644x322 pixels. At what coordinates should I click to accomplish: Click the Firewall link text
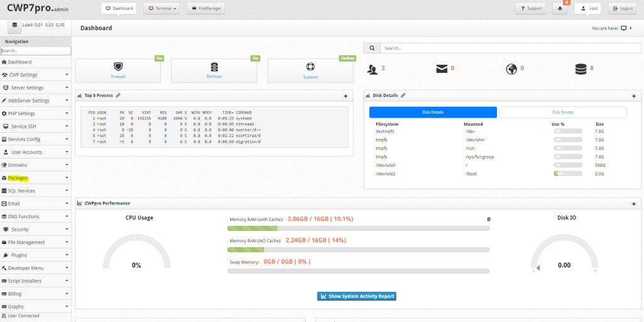pos(118,77)
